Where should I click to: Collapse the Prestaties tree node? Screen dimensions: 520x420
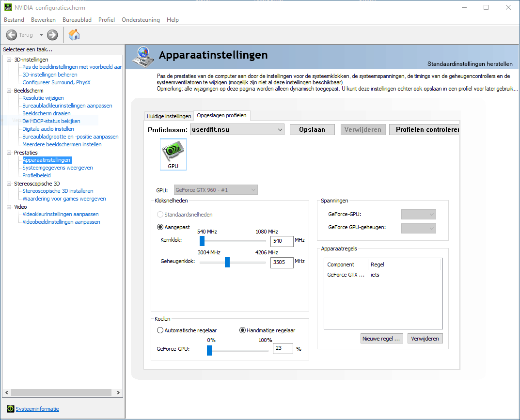click(x=9, y=153)
